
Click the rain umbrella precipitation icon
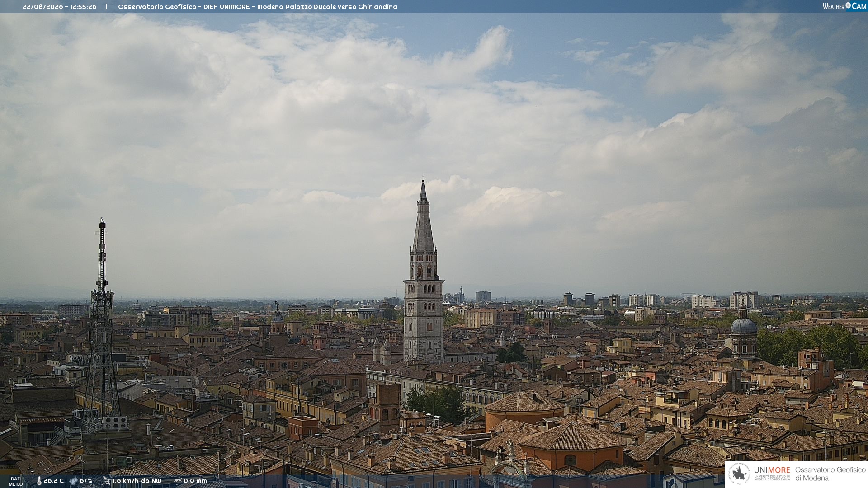(178, 481)
